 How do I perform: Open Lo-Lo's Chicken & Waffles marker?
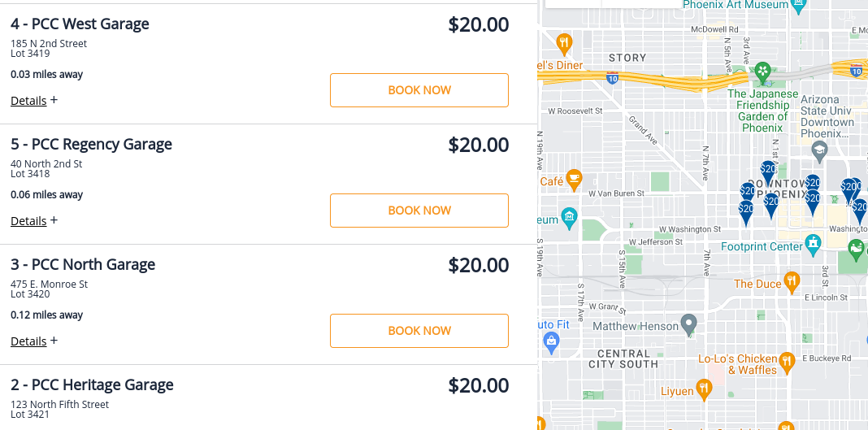[x=786, y=361]
